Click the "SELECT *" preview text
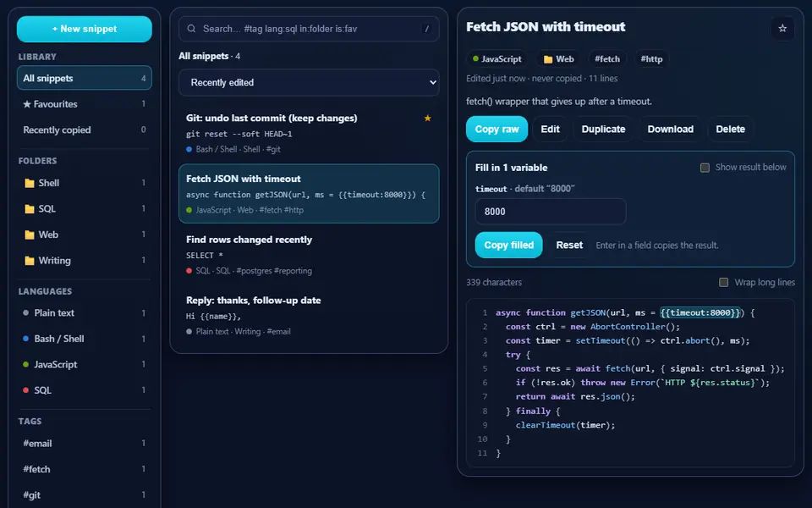This screenshot has width=812, height=508. click(205, 256)
